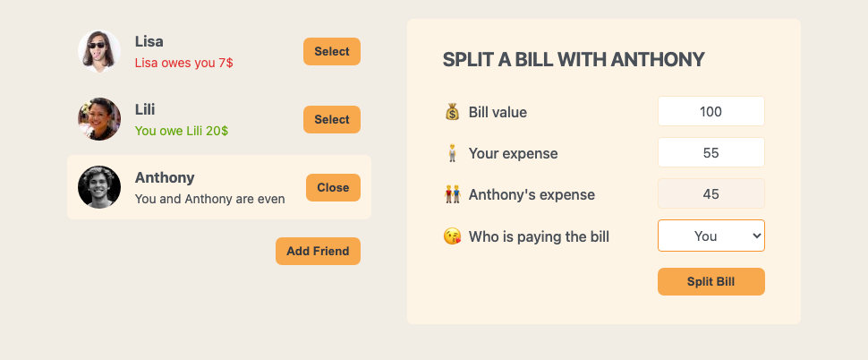This screenshot has width=868, height=360.
Task: Click the Lisa owes you 7$ text
Action: [x=183, y=64]
